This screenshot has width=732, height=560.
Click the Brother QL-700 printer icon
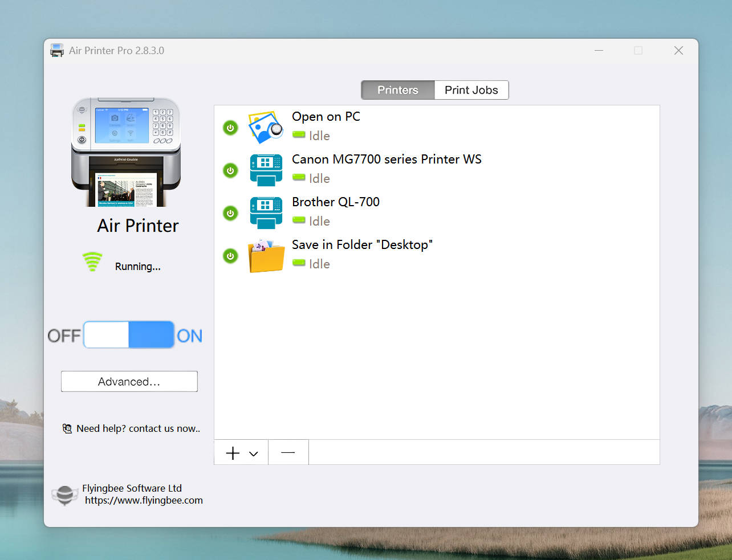(x=266, y=213)
